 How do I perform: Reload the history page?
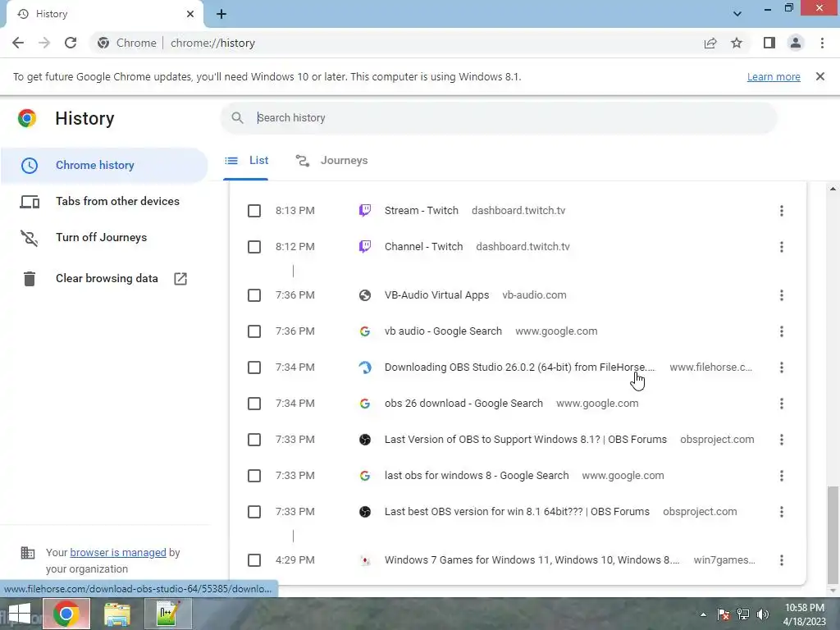coord(71,43)
